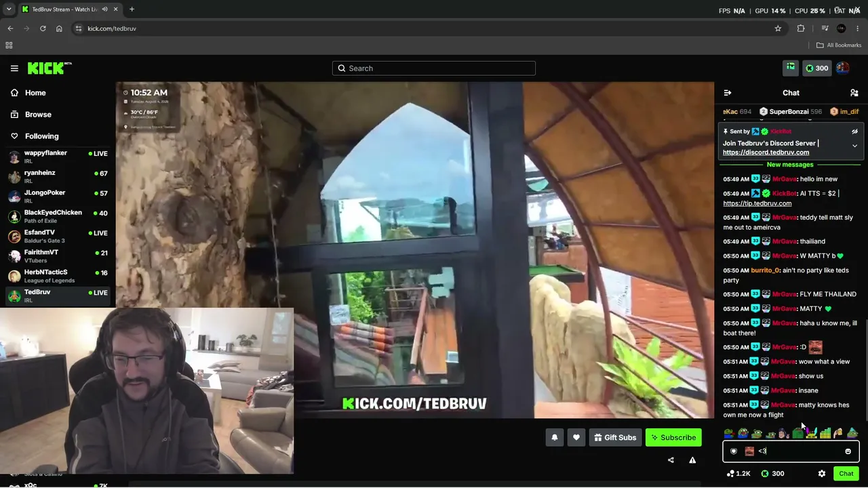868x488 pixels.
Task: Open the green gift box icon in header
Action: coord(791,68)
